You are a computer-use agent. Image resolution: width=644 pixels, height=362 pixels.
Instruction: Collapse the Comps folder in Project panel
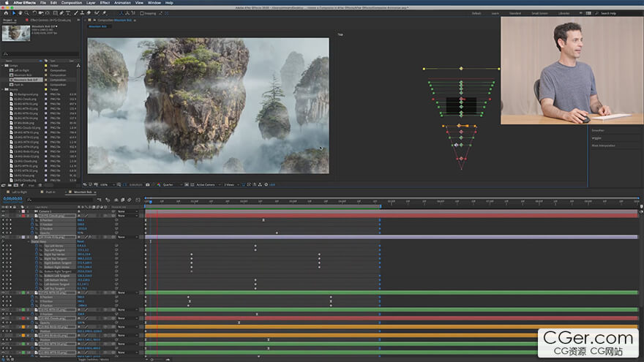3,65
